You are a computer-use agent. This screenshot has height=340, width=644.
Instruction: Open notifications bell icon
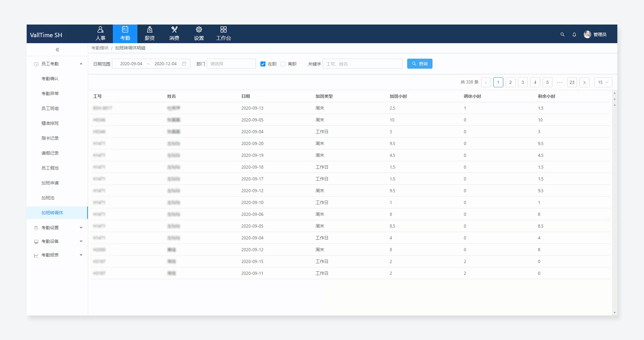tap(574, 34)
